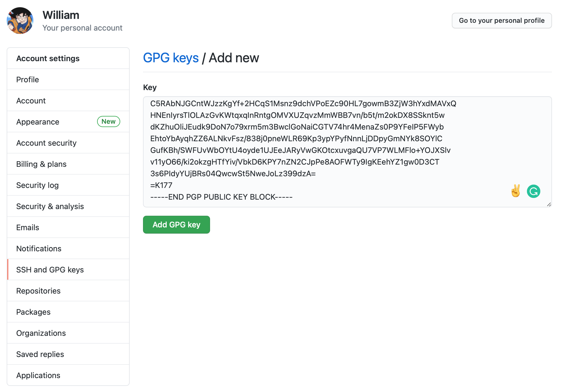This screenshot has height=392, width=562.
Task: Open the SSH and GPG keys section
Action: coord(50,269)
